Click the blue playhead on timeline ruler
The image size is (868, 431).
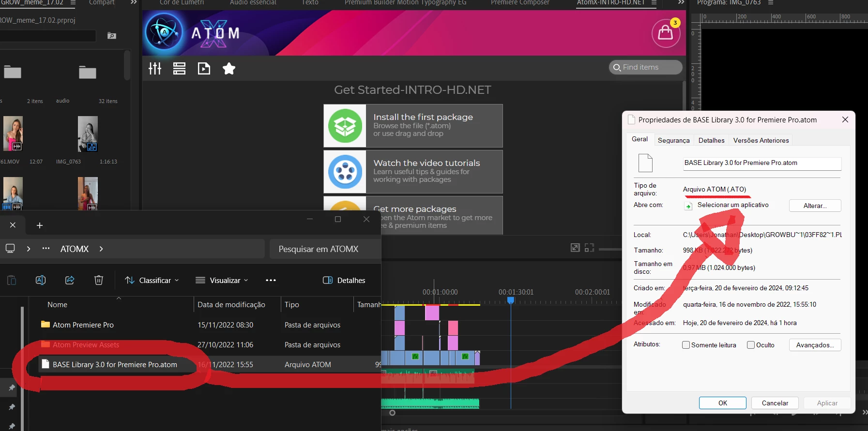tap(511, 300)
